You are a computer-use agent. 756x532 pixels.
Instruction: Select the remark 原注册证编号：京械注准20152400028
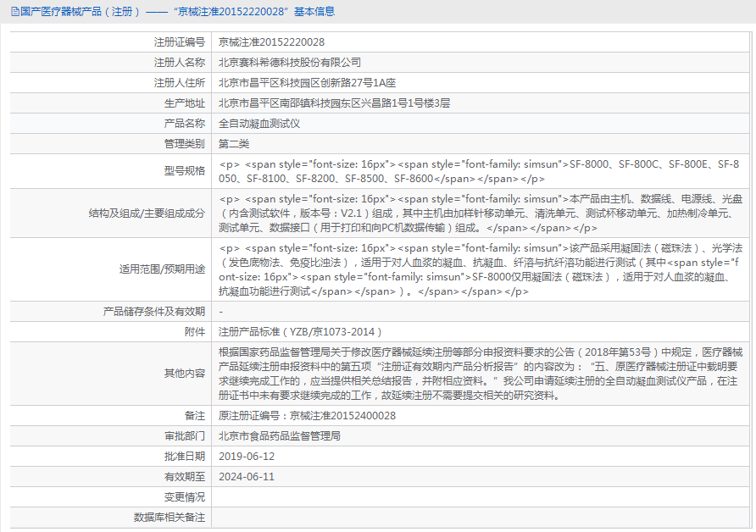coord(307,415)
